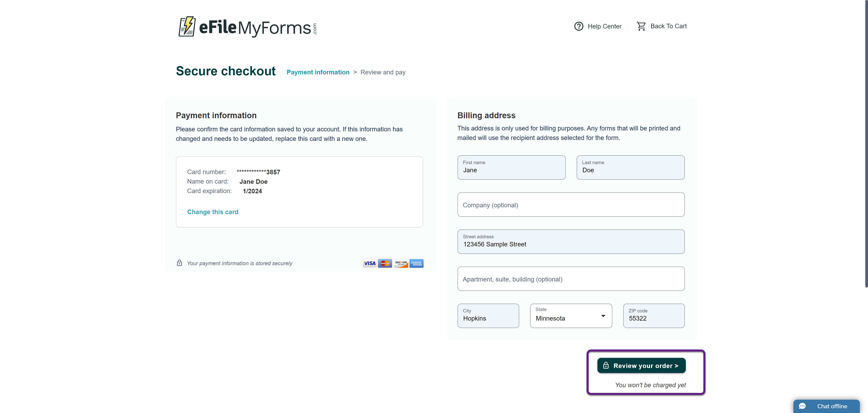868x413 pixels.
Task: Open the Help Center link
Action: (x=604, y=26)
